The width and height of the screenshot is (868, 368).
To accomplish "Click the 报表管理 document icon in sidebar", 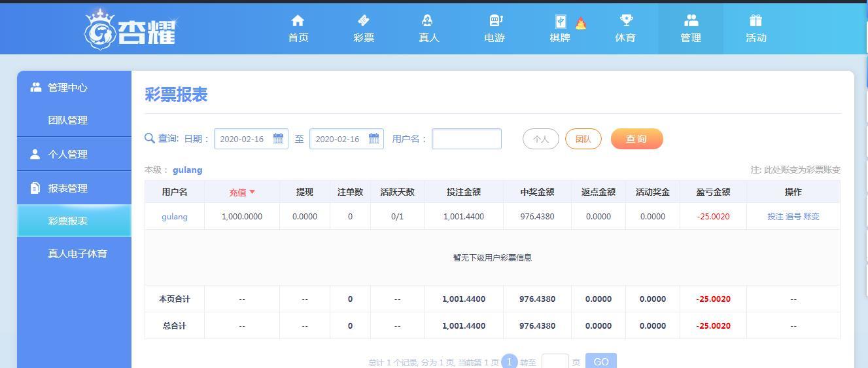I will pos(35,188).
